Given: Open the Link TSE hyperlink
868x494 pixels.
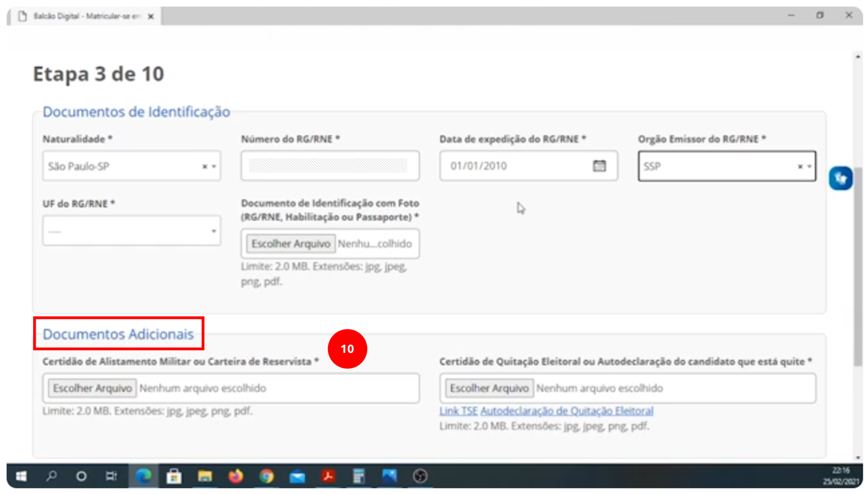Looking at the screenshot, I should [x=457, y=411].
